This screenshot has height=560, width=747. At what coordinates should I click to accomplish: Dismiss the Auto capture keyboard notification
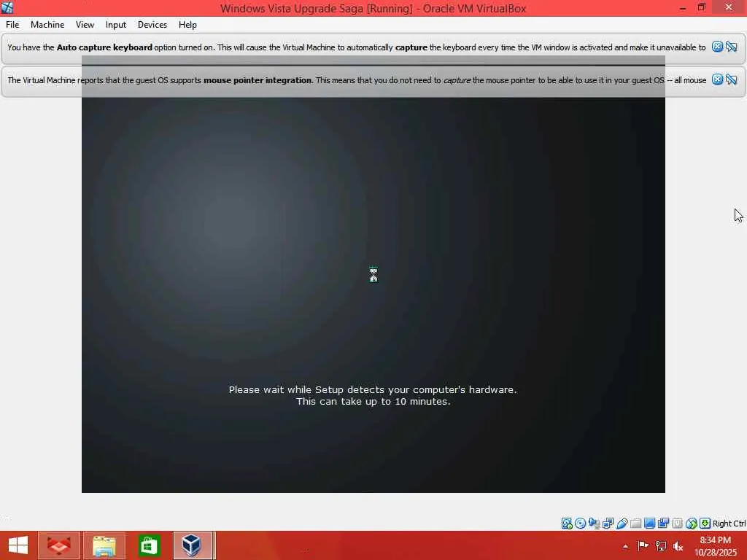click(x=717, y=47)
